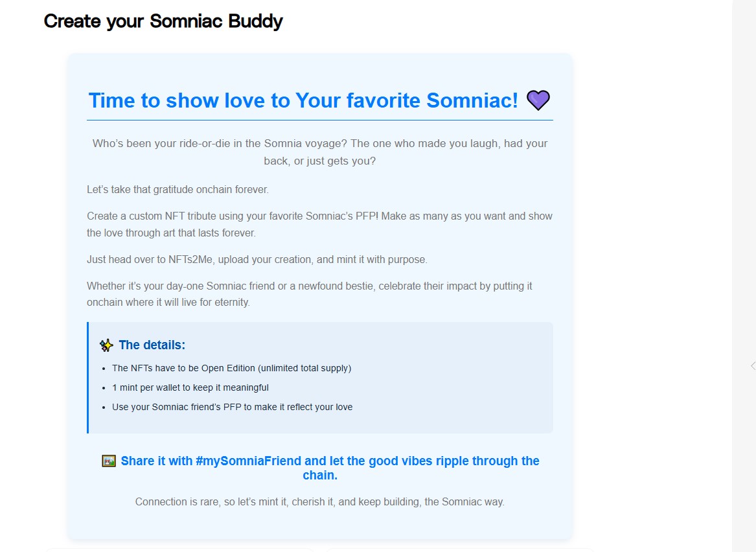Viewport: 756px width, 552px height.
Task: Select the Open Edition bullet point
Action: tap(231, 368)
